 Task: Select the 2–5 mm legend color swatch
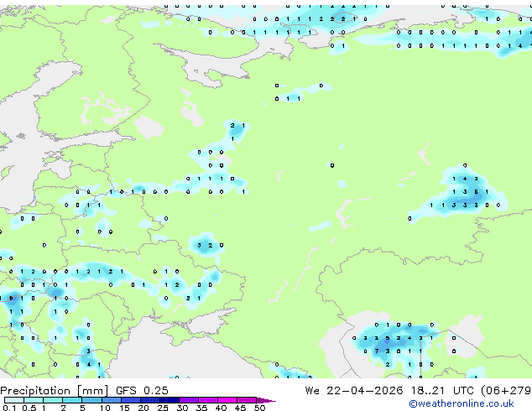72,400
